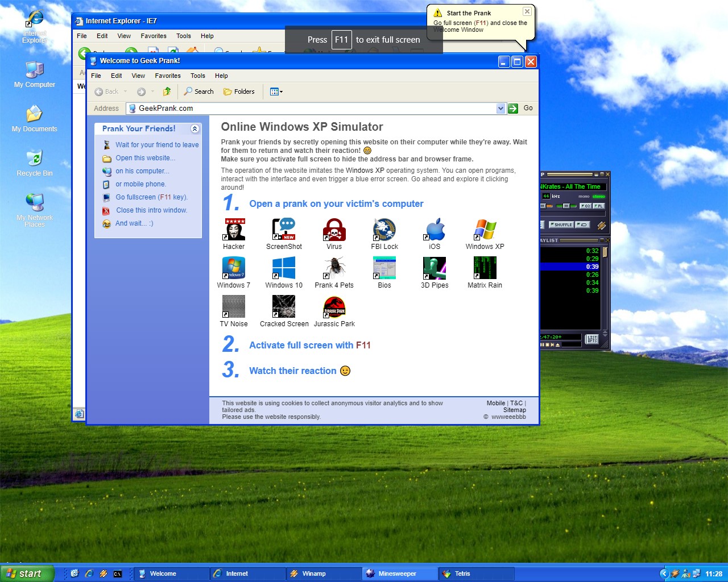728x582 pixels.
Task: Launch the Bios prank icon
Action: (384, 272)
